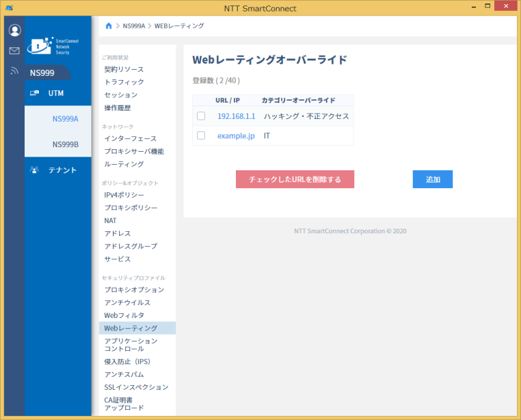The height and width of the screenshot is (420, 521).
Task: Open アドレスグループ page
Action: pos(131,246)
